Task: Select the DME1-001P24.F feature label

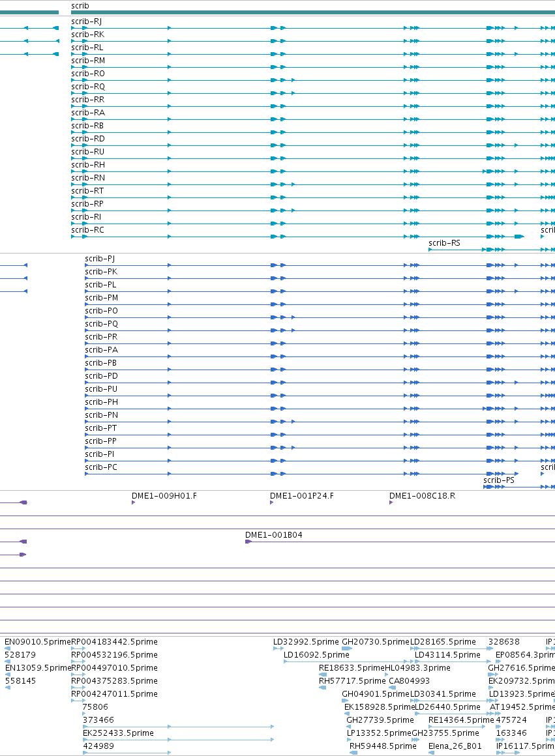Action: pos(301,496)
